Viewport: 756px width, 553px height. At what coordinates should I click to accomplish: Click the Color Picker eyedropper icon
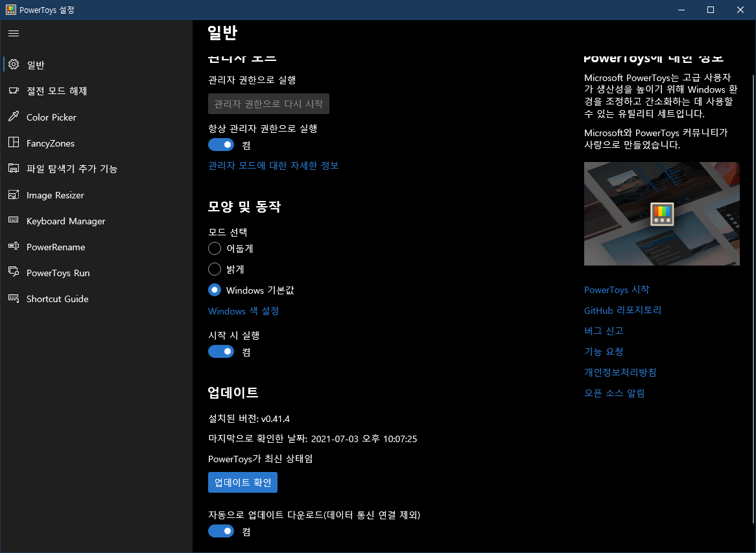click(14, 116)
